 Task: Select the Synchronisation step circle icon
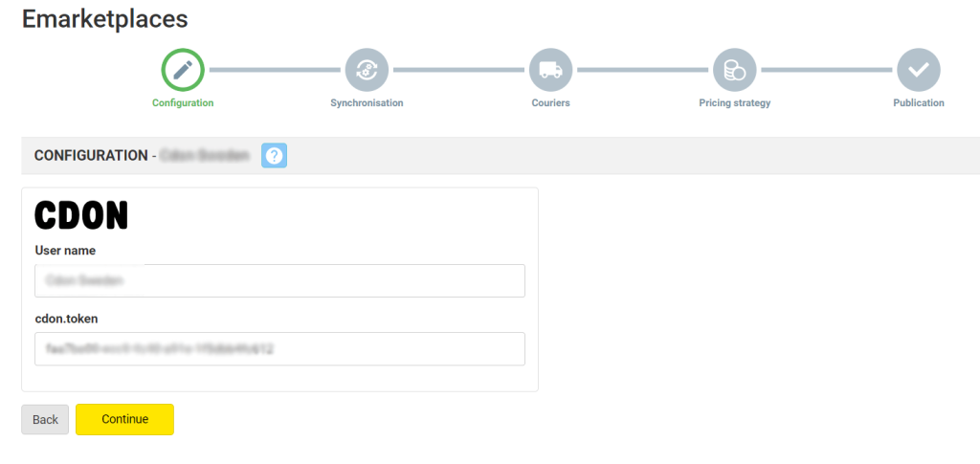tap(367, 70)
